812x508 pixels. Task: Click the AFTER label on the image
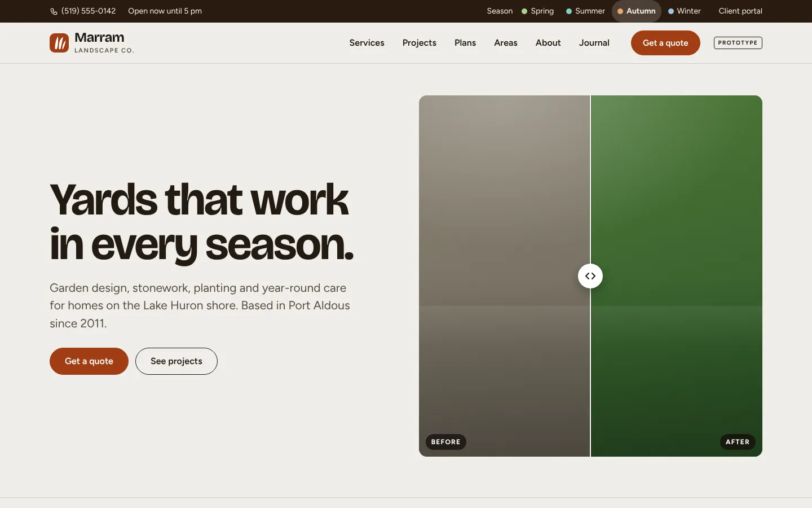pos(738,442)
